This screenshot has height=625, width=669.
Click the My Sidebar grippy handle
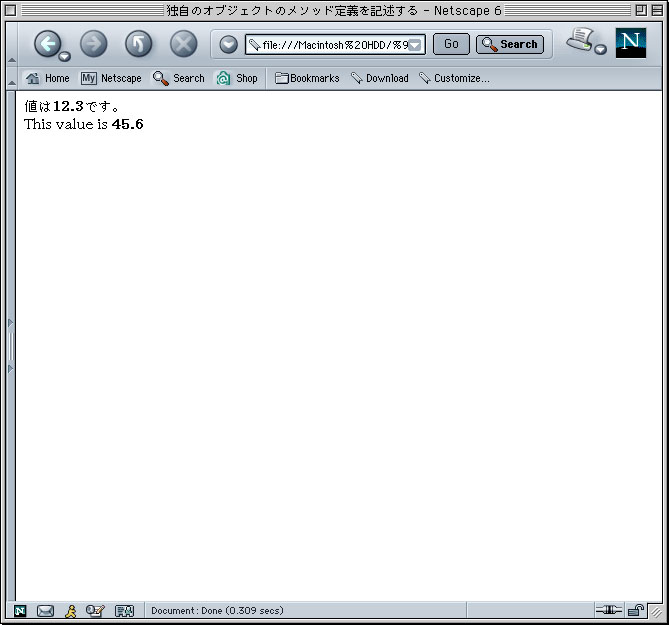(x=11, y=346)
